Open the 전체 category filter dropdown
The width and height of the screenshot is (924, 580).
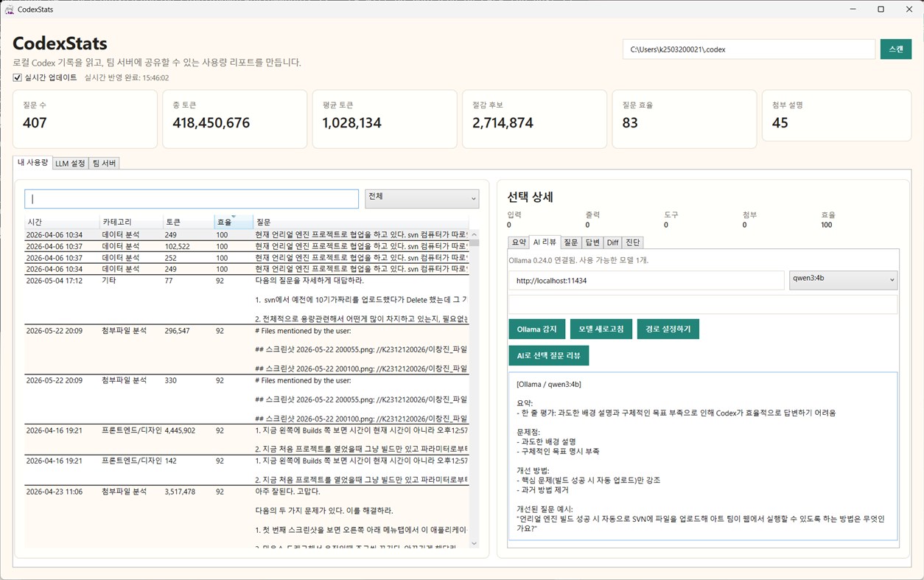pyautogui.click(x=421, y=198)
